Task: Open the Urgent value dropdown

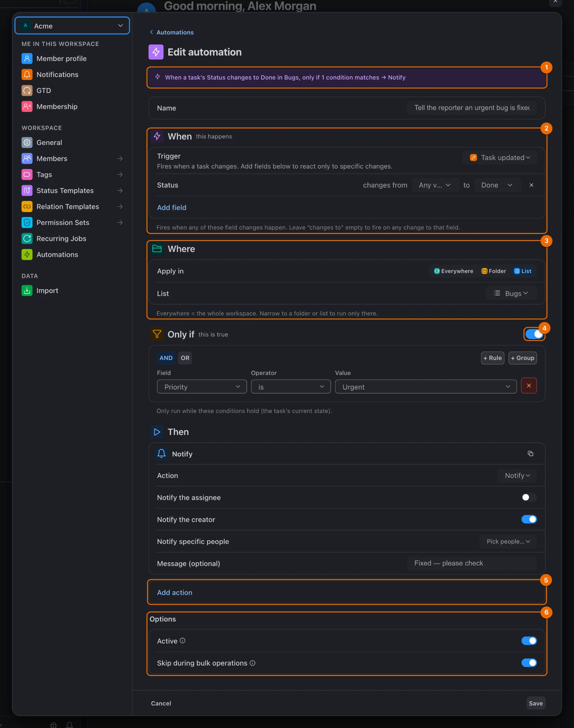Action: (425, 387)
